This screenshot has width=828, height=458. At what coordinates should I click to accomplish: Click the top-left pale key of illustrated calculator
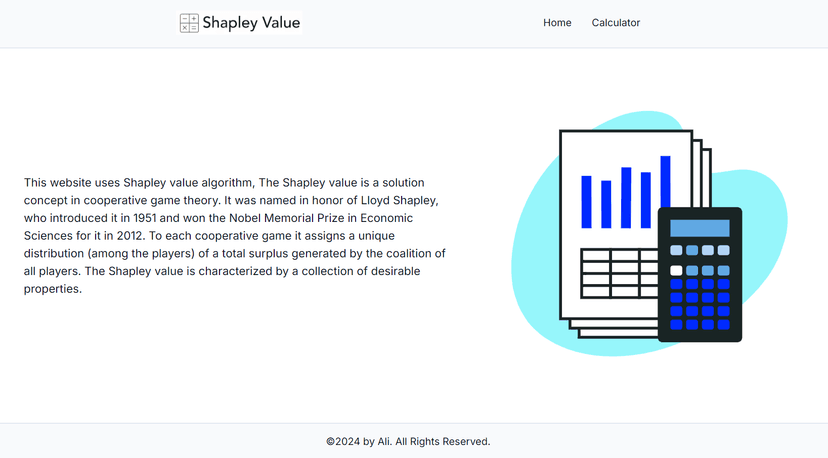click(676, 250)
